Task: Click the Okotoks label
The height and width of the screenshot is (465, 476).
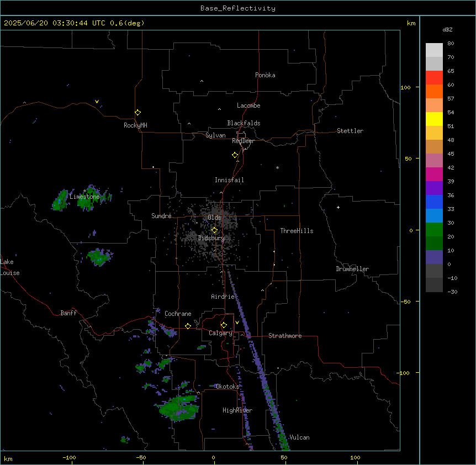Action: (x=228, y=387)
